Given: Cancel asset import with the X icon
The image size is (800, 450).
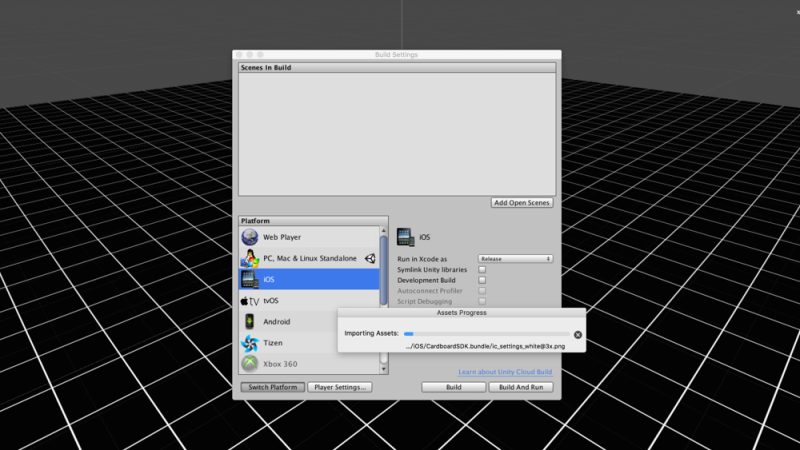Looking at the screenshot, I should click(x=578, y=335).
